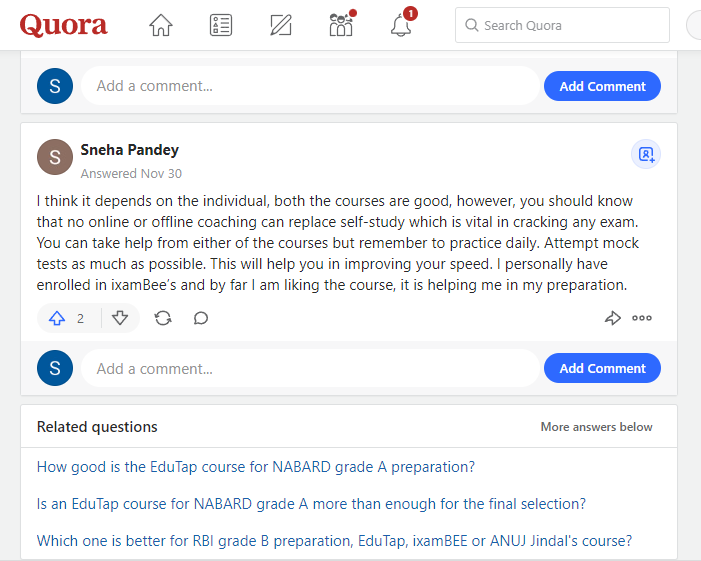Open the notifications bell icon
Viewport: 701px width, 561px height.
[401, 25]
